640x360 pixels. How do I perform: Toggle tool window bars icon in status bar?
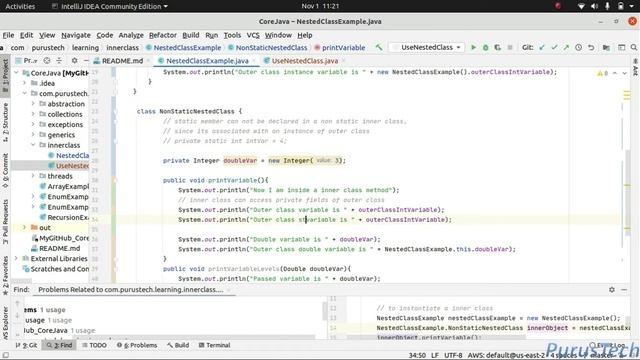[5, 355]
